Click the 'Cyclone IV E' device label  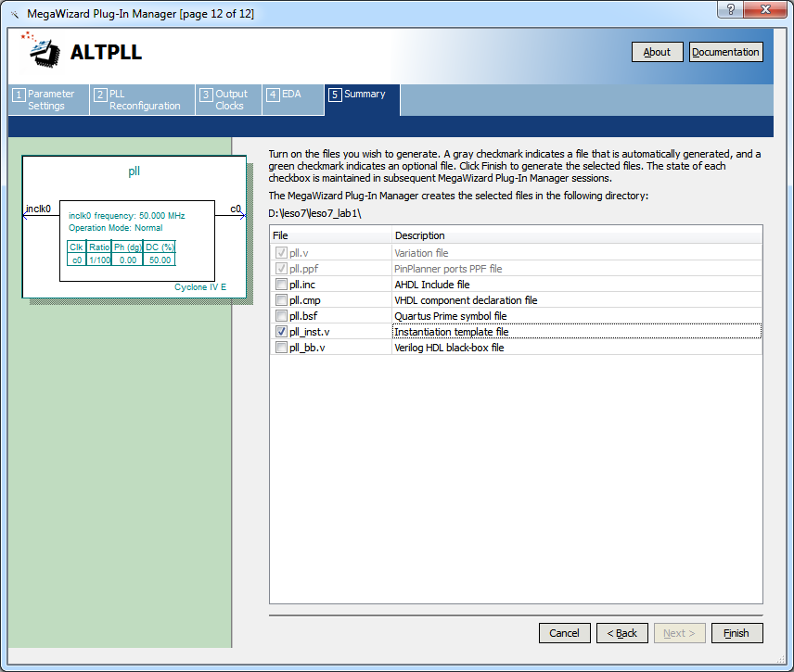200,287
